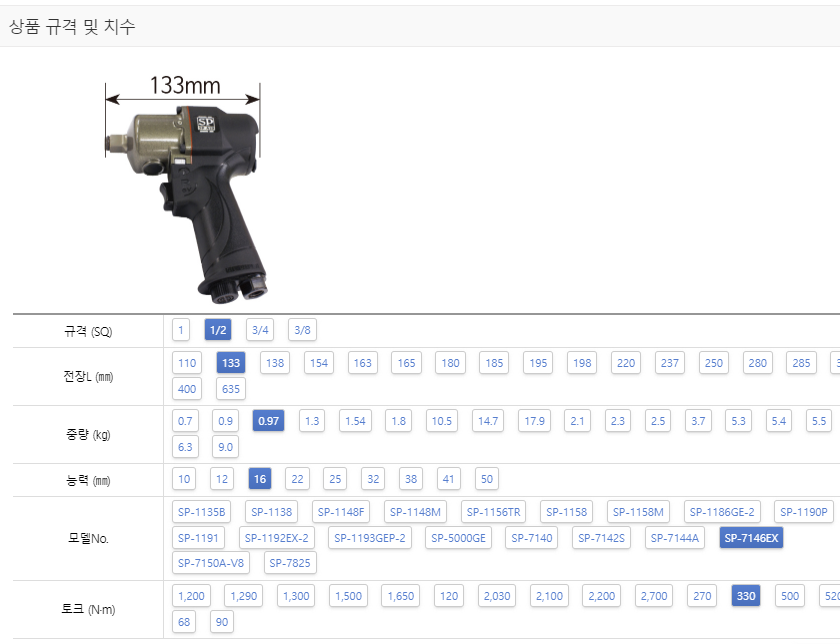Select 14.7 kg weight
Screen dimensions: 840x644
point(488,421)
